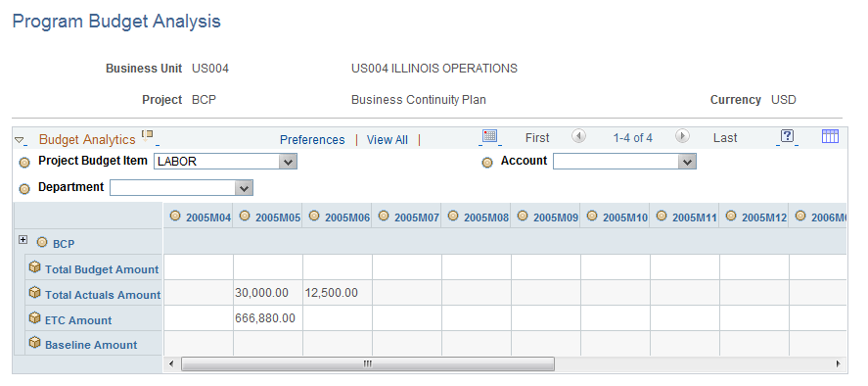
Task: Click the Total Budget Amount cube icon
Action: pyautogui.click(x=35, y=267)
